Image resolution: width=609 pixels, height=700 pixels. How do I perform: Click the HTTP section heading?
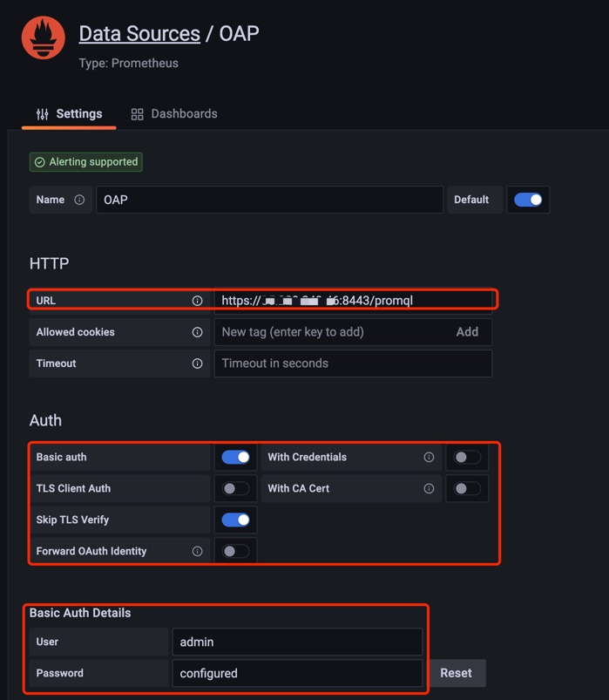(49, 263)
